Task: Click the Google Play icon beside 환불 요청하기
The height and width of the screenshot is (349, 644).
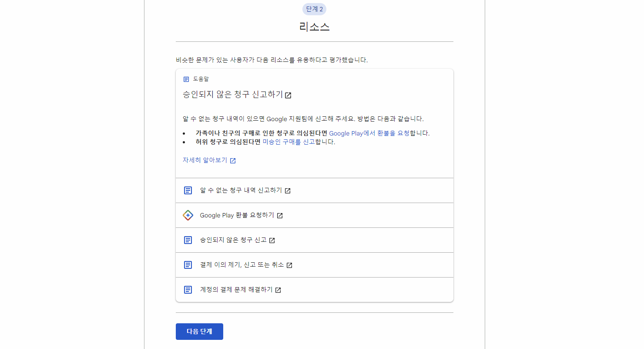Action: (188, 215)
